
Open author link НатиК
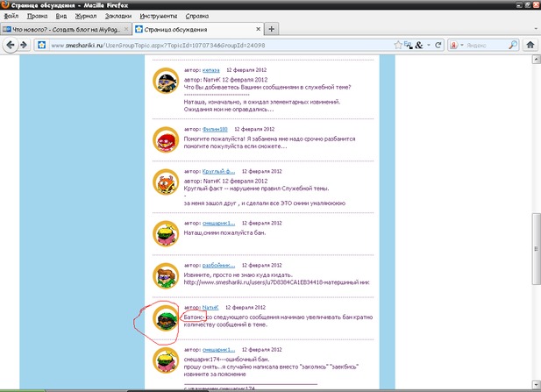click(x=210, y=307)
